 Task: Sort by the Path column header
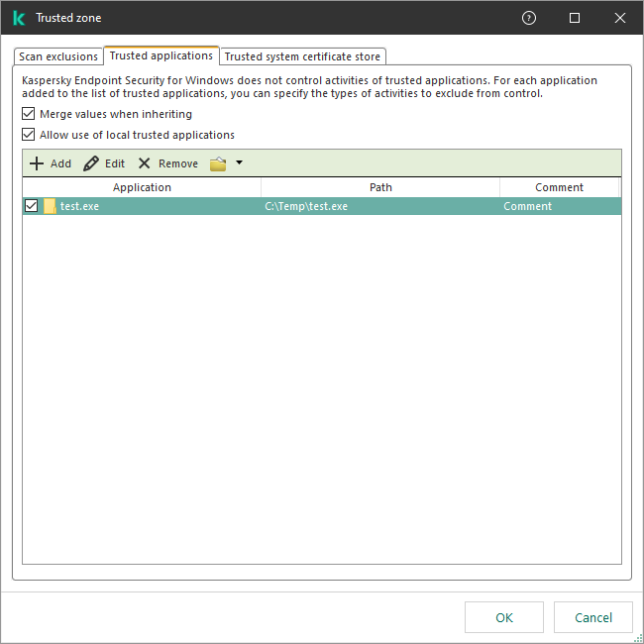click(x=380, y=187)
